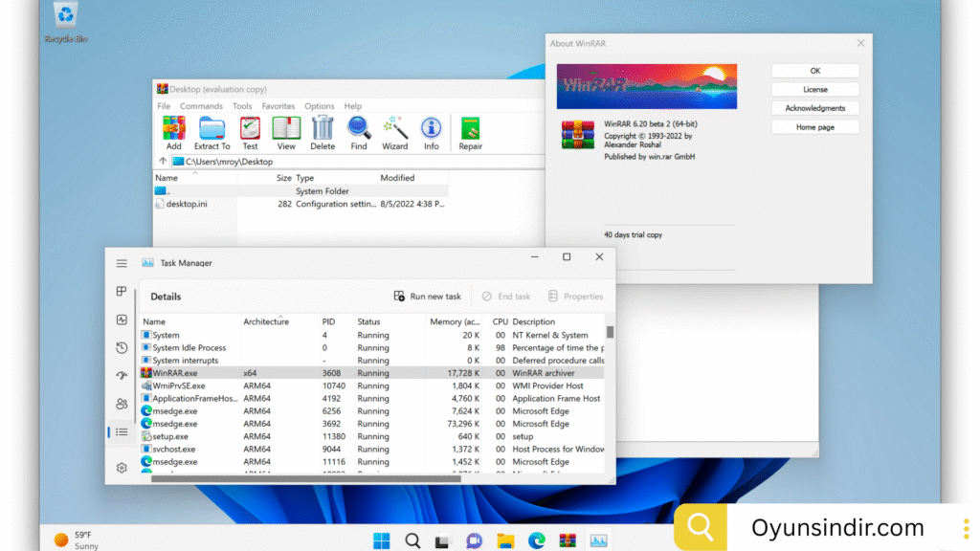The image size is (980, 551).
Task: Go up one folder level arrow
Action: tap(162, 162)
